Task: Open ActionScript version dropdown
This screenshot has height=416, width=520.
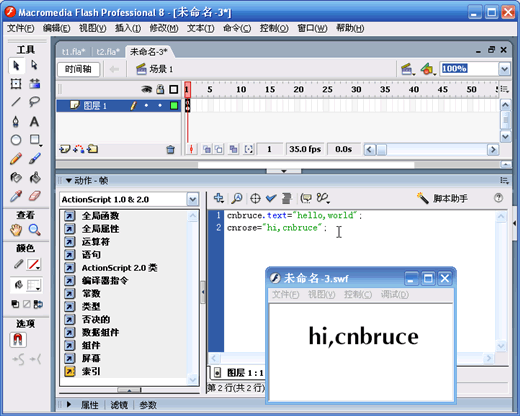Action: (x=192, y=200)
